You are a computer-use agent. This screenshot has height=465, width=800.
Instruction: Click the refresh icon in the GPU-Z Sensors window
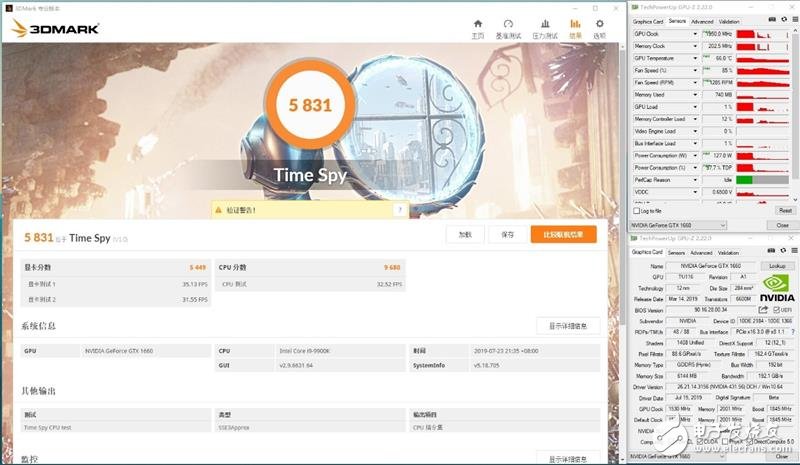pos(784,19)
